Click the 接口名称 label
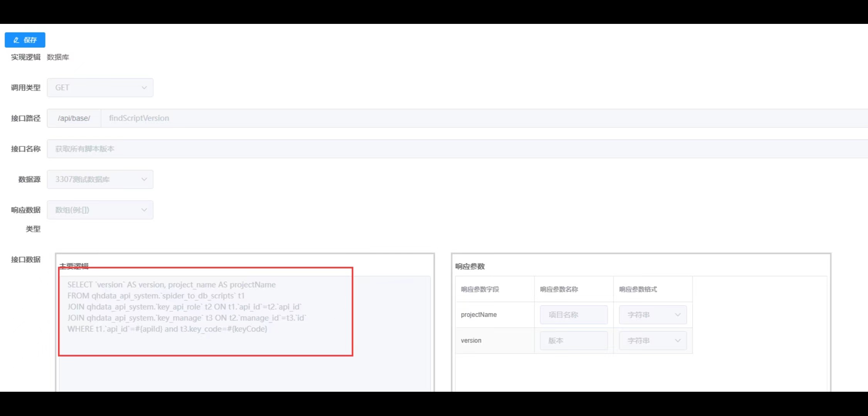The image size is (868, 416). (25, 149)
